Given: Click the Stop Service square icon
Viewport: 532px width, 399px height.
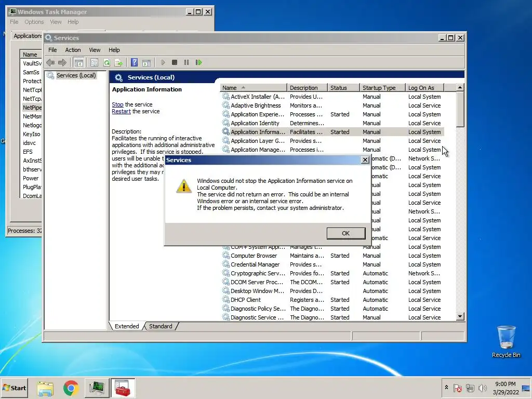Looking at the screenshot, I should [175, 62].
